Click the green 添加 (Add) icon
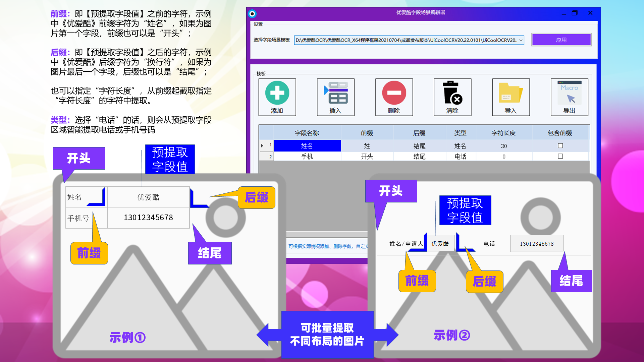The width and height of the screenshot is (644, 362). pyautogui.click(x=277, y=93)
